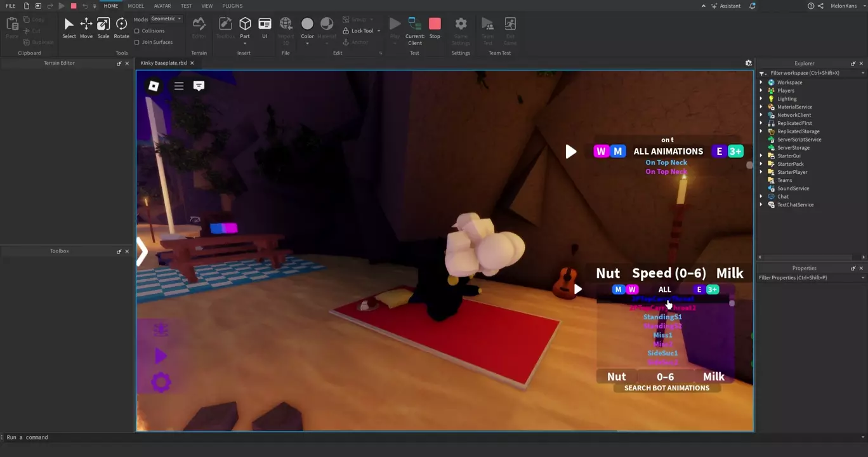Pick the Scale tool

point(103,28)
